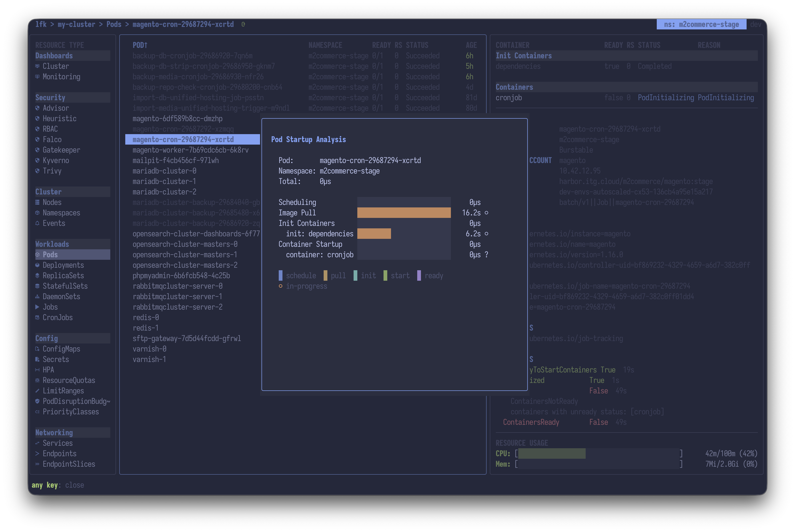
Task: Click the ReplicaSets icon
Action: click(37, 275)
